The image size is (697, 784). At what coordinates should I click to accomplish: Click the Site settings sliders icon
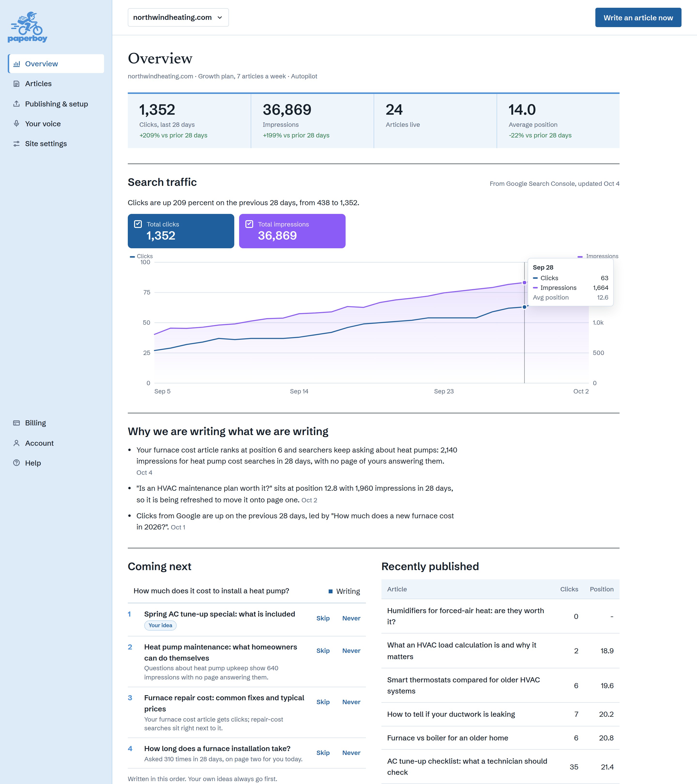coord(16,143)
